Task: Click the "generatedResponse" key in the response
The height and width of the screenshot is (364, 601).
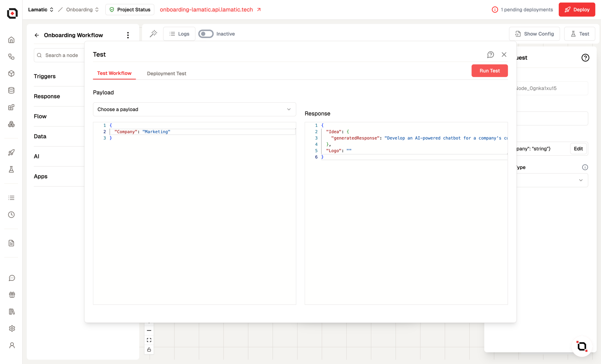Action: (355, 138)
